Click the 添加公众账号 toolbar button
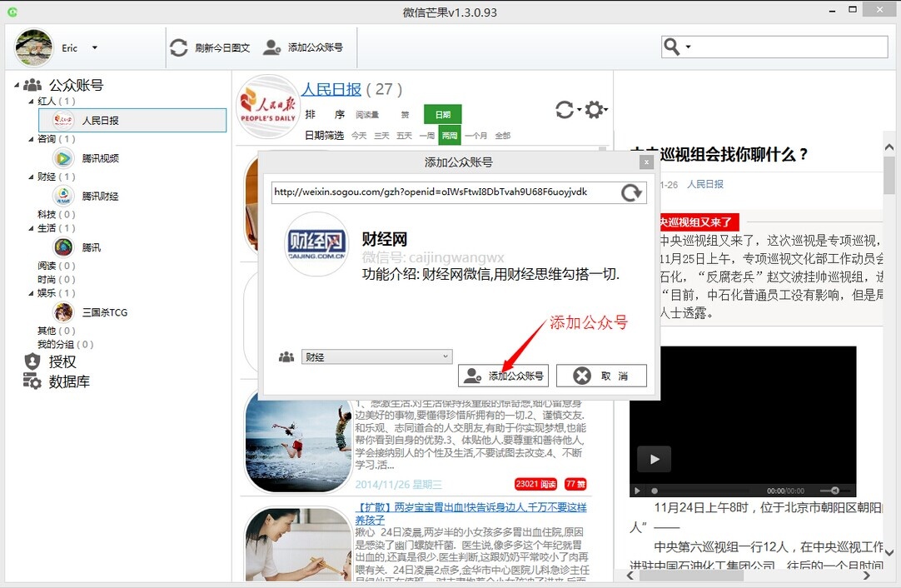Viewport: 901px width, 588px height. point(303,47)
